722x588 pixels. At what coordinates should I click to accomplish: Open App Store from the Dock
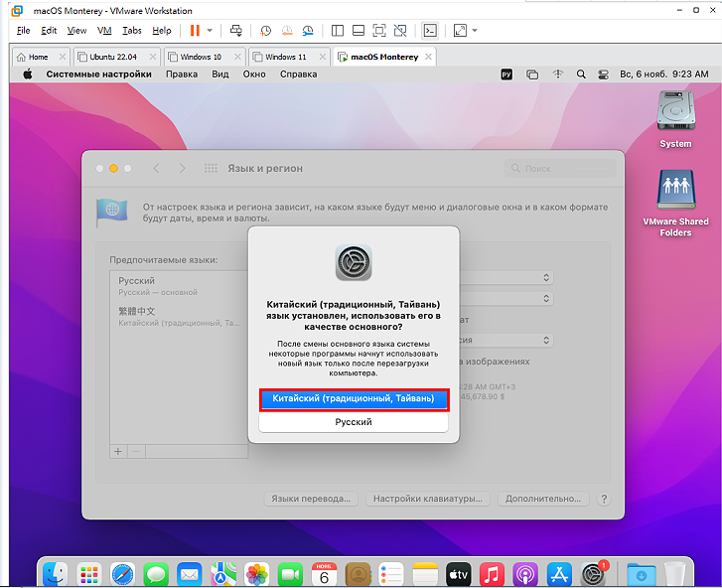559,574
